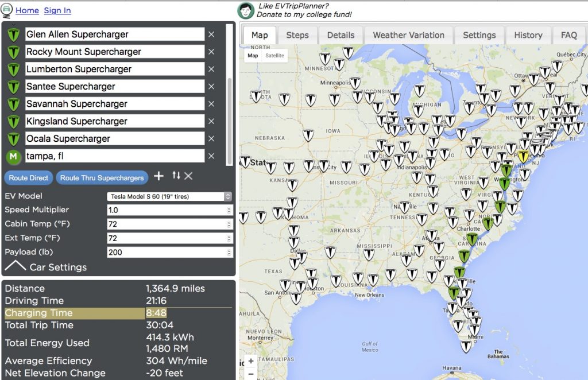Click the Payload stepper
Image resolution: width=588 pixels, height=380 pixels.
click(x=229, y=252)
